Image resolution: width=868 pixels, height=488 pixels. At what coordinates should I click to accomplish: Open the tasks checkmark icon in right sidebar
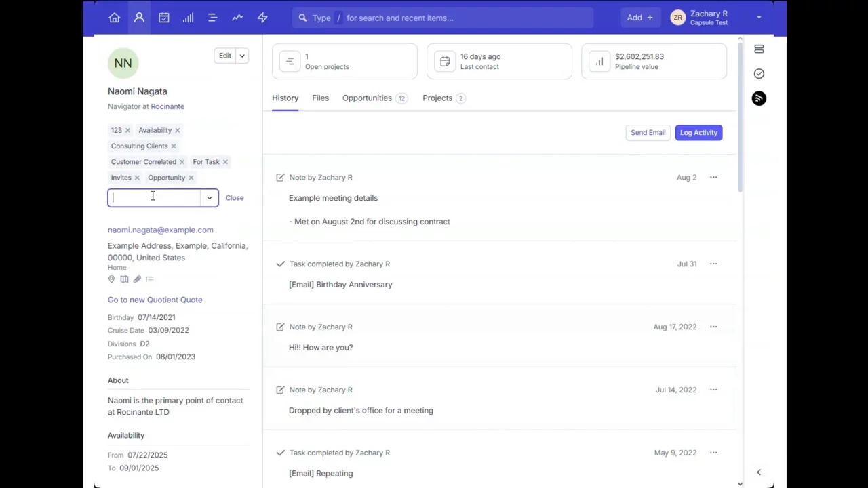(x=759, y=73)
